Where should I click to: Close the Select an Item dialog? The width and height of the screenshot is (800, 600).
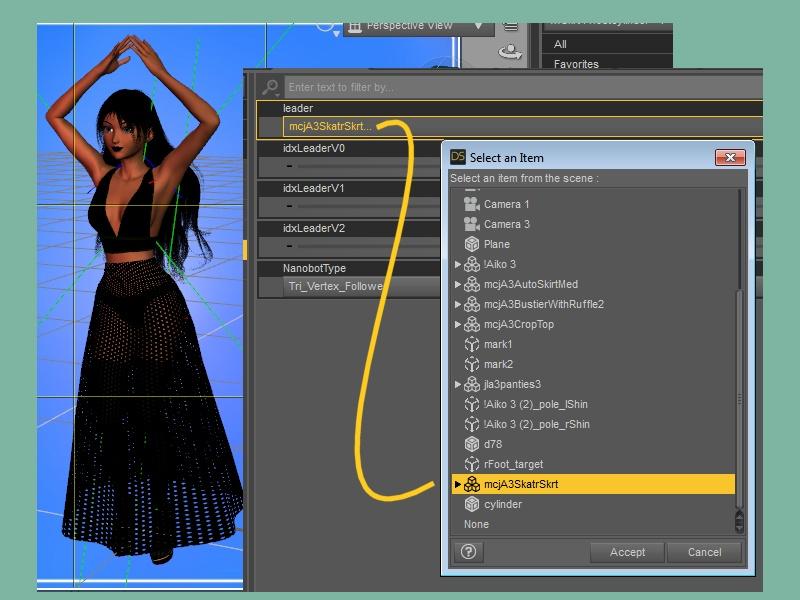point(730,157)
